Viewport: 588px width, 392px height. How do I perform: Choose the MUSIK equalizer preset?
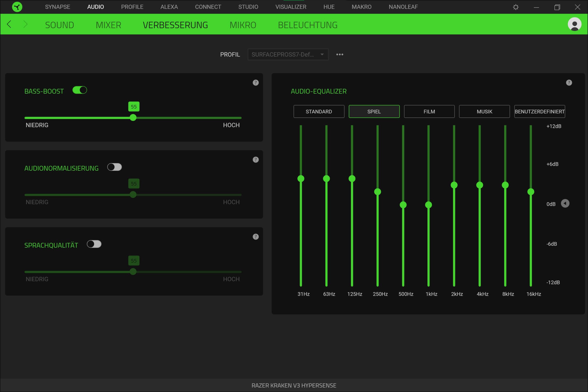point(484,112)
